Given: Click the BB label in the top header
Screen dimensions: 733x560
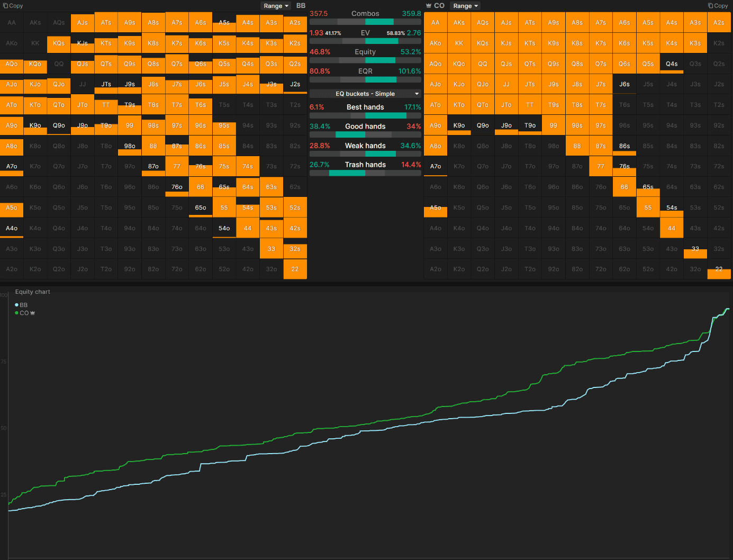Looking at the screenshot, I should click(301, 6).
